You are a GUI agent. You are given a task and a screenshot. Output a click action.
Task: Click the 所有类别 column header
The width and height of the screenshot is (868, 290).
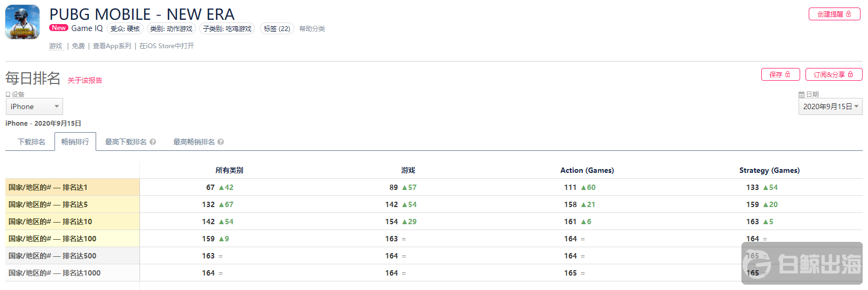(229, 170)
